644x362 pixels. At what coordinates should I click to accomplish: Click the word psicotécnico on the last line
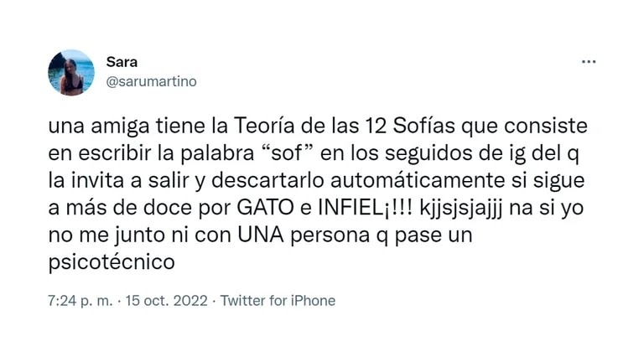[111, 262]
